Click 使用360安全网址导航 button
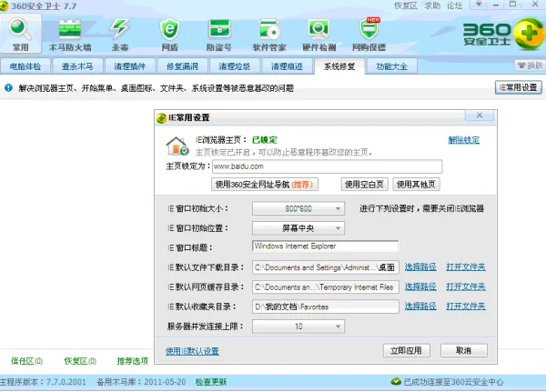The width and height of the screenshot is (546, 392). (x=265, y=184)
